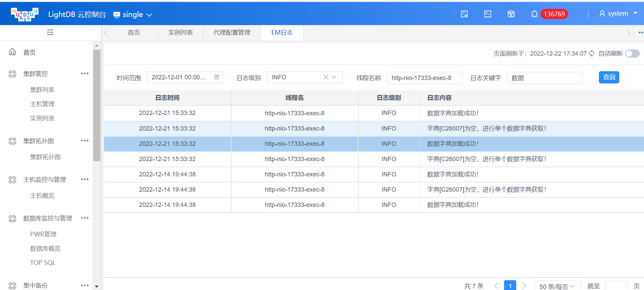
Task: Go to the next page
Action: pyautogui.click(x=524, y=286)
